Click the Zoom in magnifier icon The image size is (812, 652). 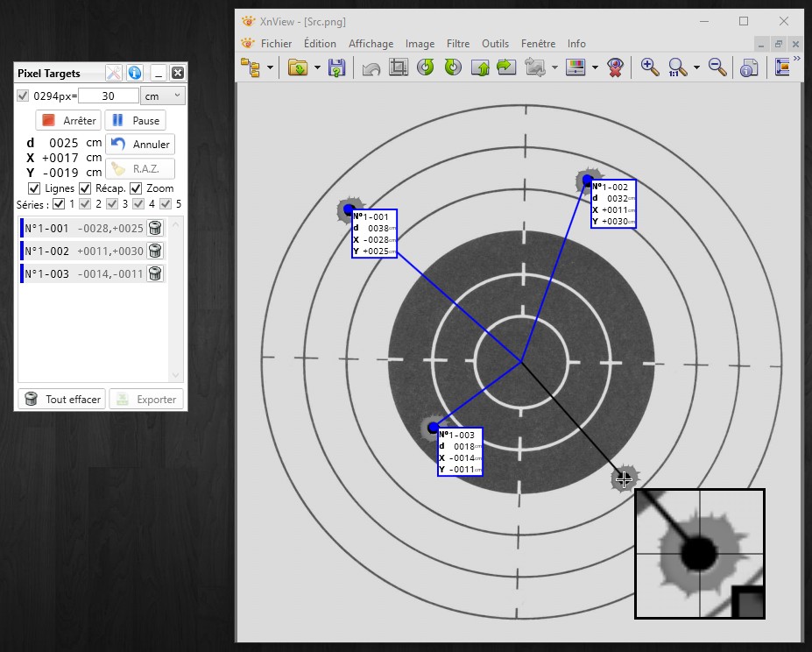649,67
